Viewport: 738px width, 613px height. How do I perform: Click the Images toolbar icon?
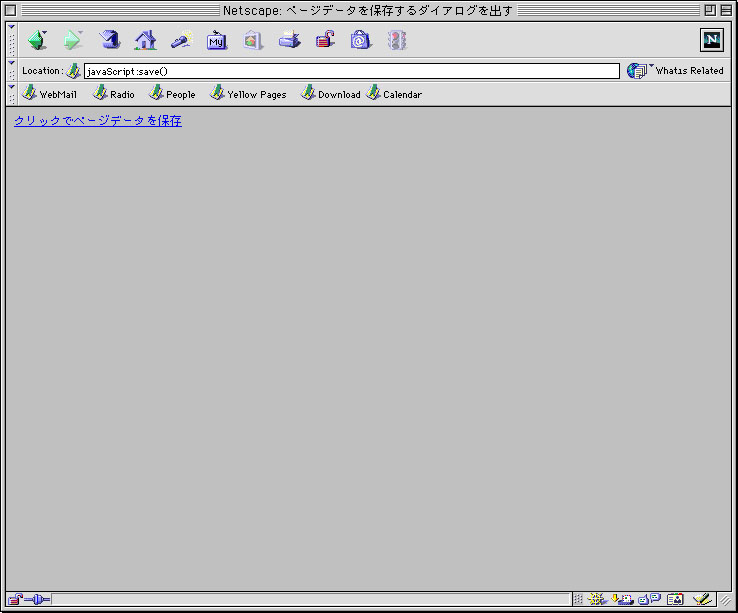(x=253, y=40)
